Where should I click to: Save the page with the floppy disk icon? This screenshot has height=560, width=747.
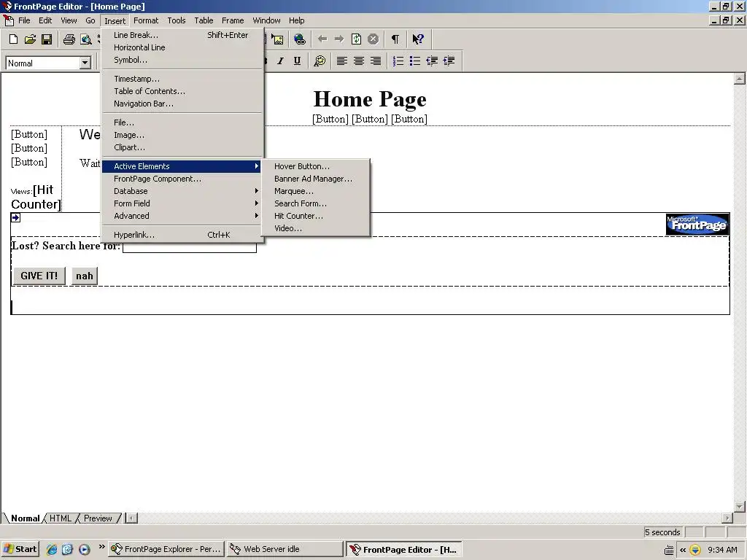click(47, 39)
